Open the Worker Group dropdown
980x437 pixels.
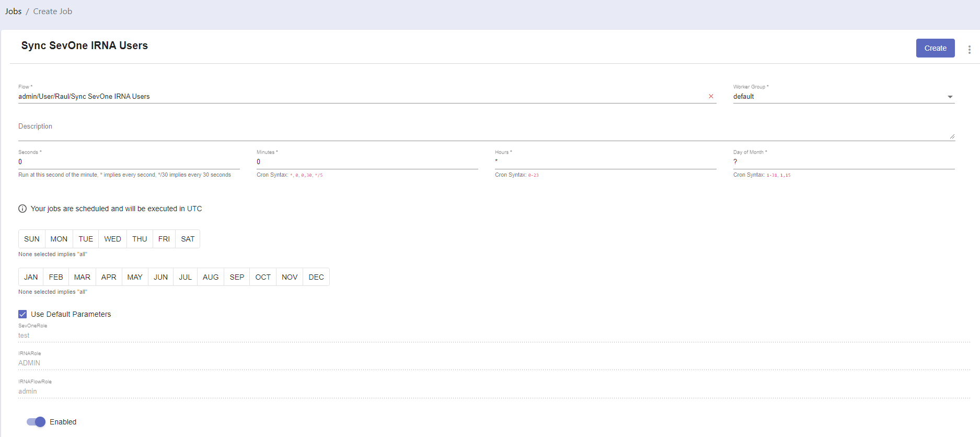(x=844, y=97)
